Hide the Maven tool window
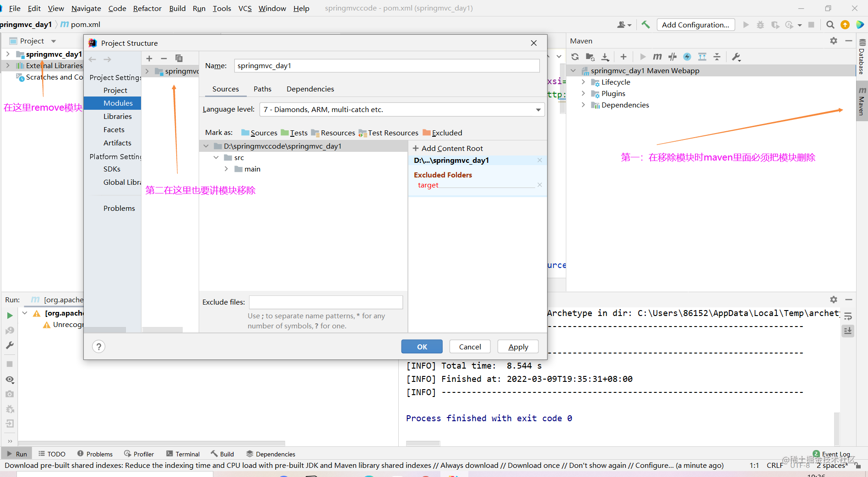 (848, 41)
